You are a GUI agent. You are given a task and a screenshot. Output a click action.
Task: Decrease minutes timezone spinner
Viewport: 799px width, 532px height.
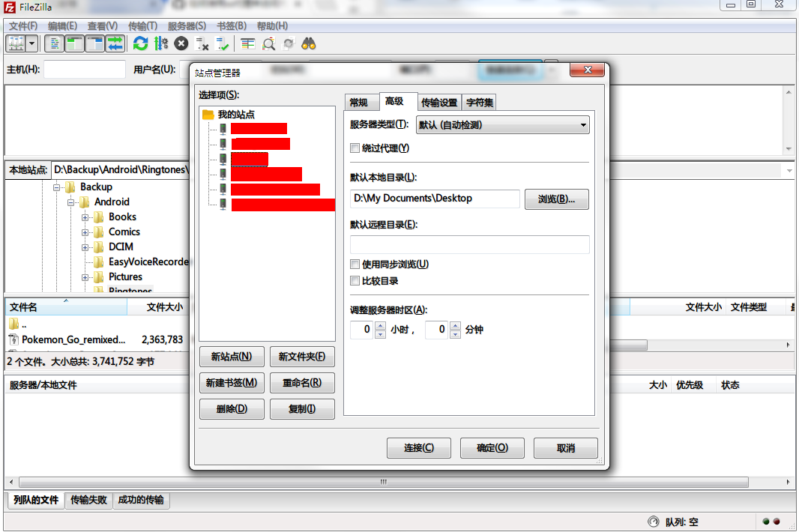point(455,333)
